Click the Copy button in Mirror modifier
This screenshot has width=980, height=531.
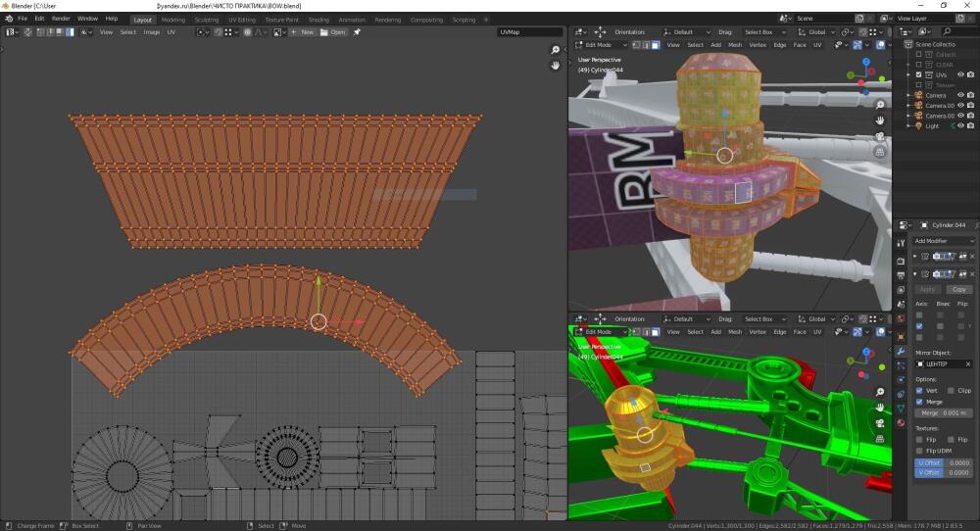click(959, 289)
